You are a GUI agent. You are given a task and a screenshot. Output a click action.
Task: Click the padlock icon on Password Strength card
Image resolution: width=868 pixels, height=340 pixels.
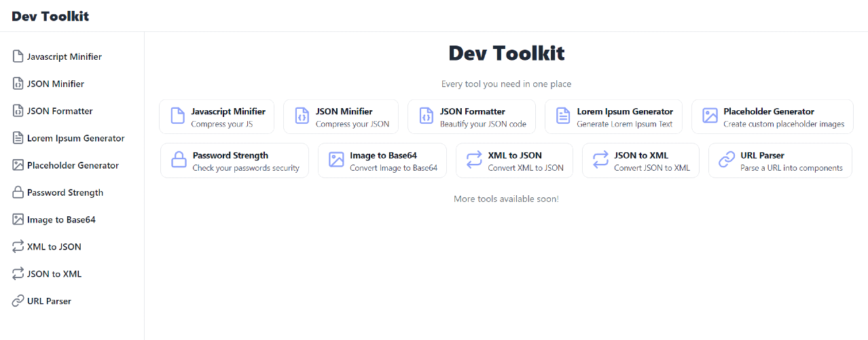pyautogui.click(x=179, y=160)
